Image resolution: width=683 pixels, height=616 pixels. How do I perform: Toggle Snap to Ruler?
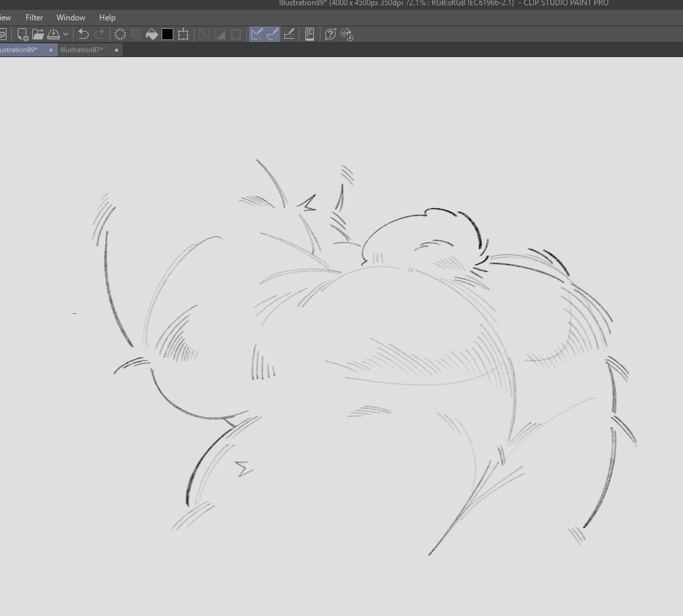point(257,34)
